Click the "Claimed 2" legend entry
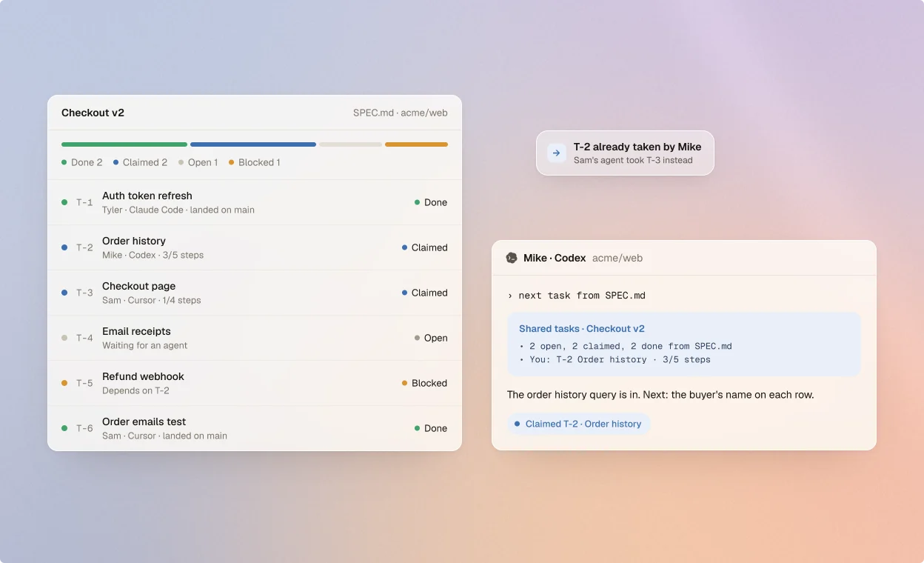Viewport: 924px width, 563px height. click(x=140, y=162)
